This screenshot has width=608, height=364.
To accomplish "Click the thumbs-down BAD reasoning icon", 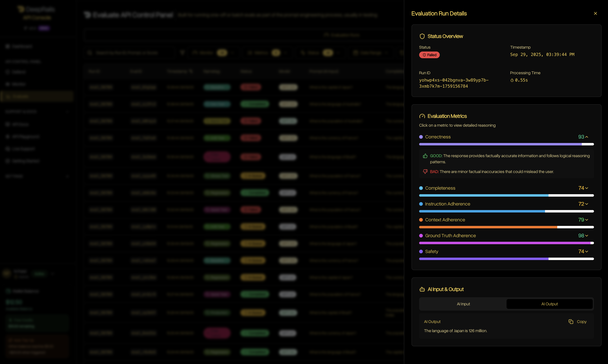I will [x=425, y=172].
